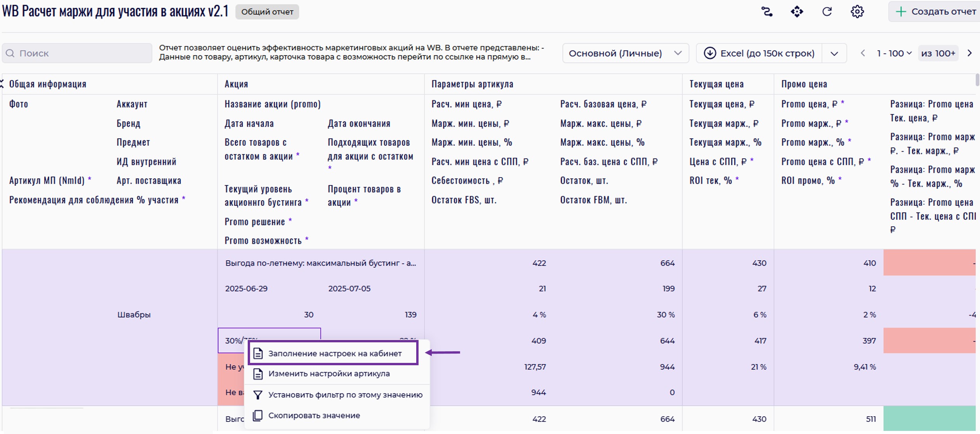The width and height of the screenshot is (980, 434).
Task: Collapse the Общая информация column group
Action: [x=2, y=84]
